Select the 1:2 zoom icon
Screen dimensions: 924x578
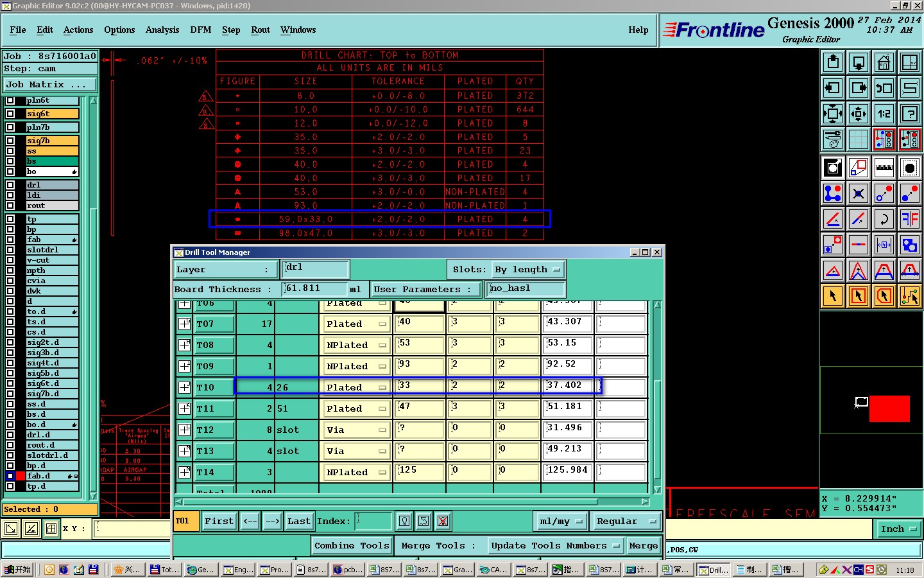pyautogui.click(x=884, y=114)
